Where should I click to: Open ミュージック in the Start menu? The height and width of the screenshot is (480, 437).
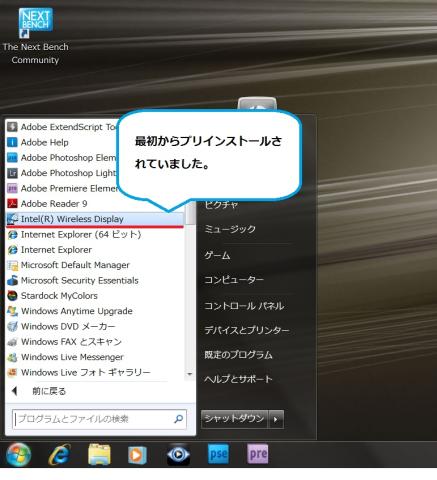pyautogui.click(x=230, y=229)
